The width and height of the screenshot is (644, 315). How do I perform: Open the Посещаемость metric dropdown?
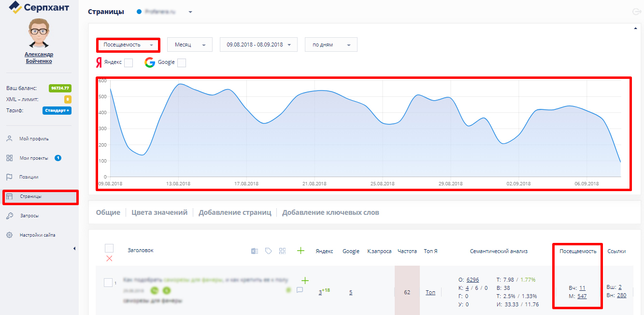(128, 45)
